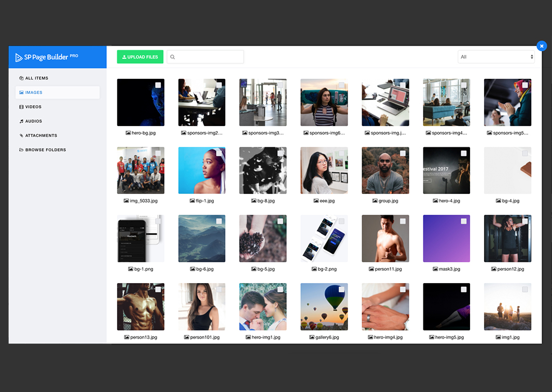Select the checkbox on mask3.jpg thumbnail

[x=464, y=221]
